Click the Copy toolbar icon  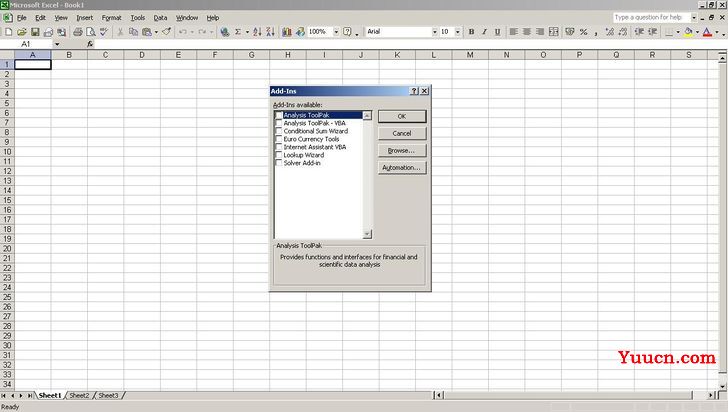(133, 32)
